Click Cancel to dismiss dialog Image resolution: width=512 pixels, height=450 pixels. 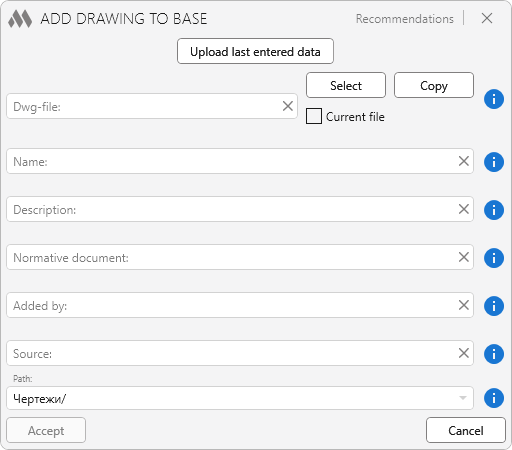click(466, 430)
